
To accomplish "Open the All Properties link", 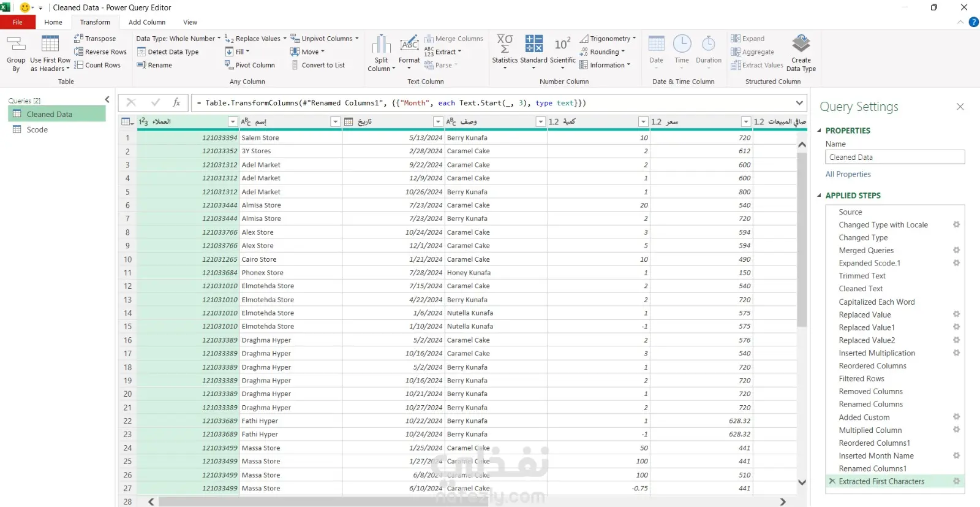I will coord(848,174).
